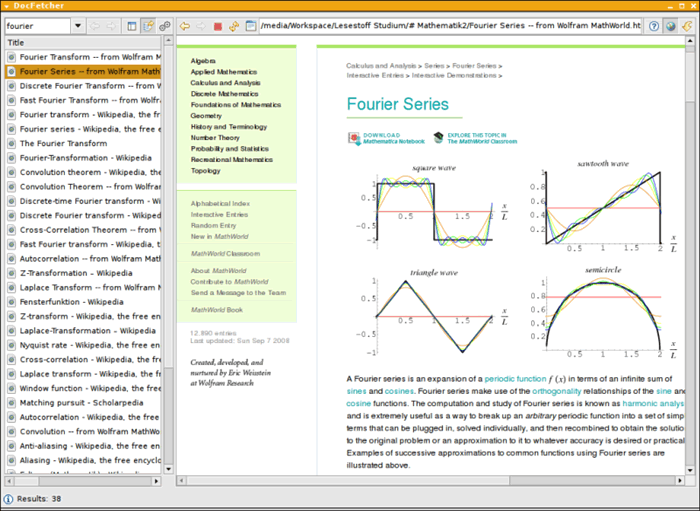Click the results list vertical scrollbar
Viewport: 700px width, 511px height.
[x=168, y=250]
